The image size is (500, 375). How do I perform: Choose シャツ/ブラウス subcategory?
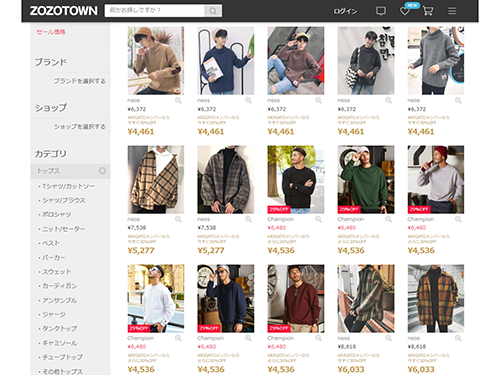point(63,200)
